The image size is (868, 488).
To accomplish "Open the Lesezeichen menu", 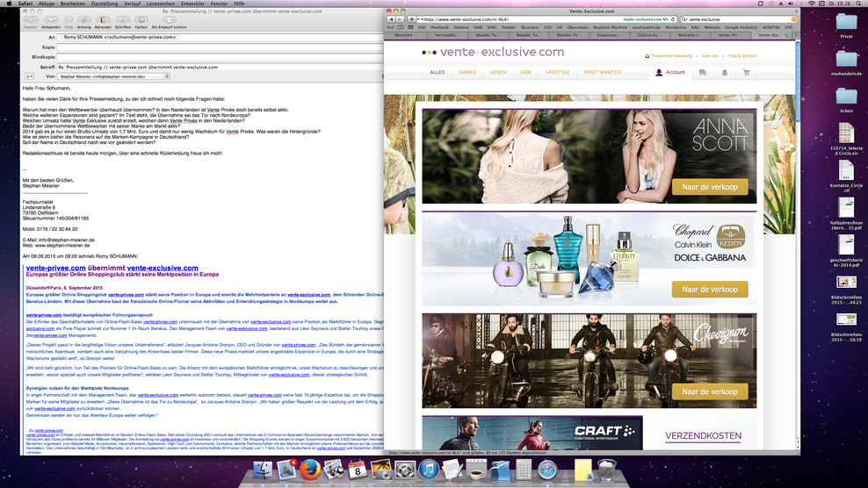I will coord(161,4).
